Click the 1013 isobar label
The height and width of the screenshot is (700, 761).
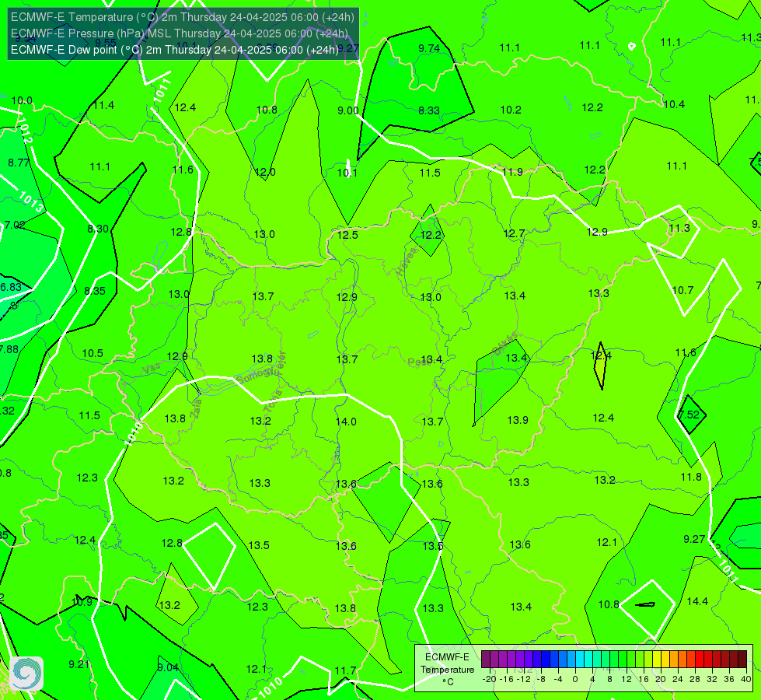(x=32, y=201)
